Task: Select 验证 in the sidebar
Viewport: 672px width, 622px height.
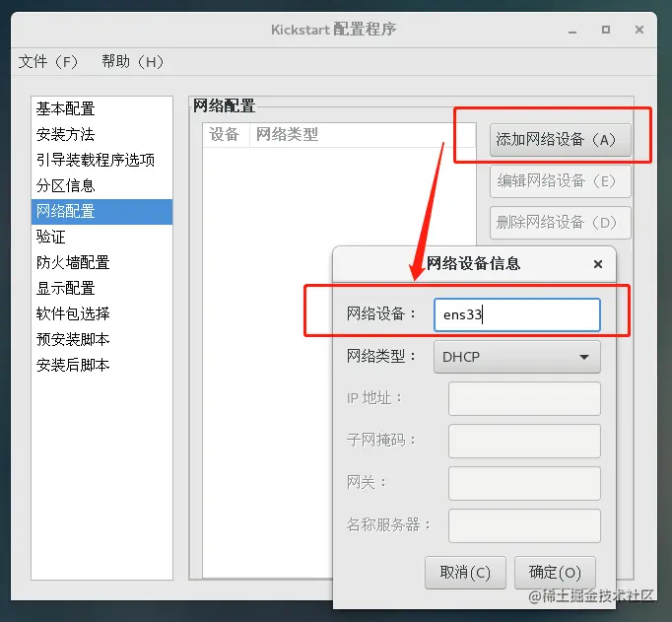Action: pyautogui.click(x=102, y=237)
